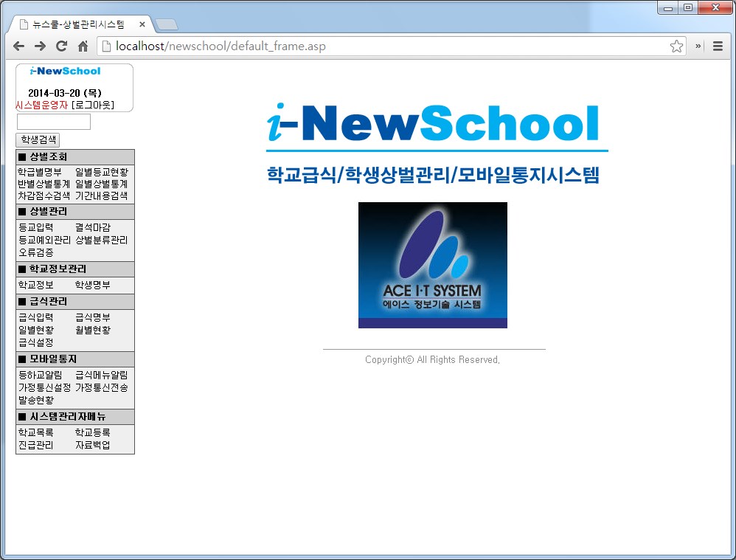
Task: Bookmark the page with the star icon
Action: click(676, 46)
